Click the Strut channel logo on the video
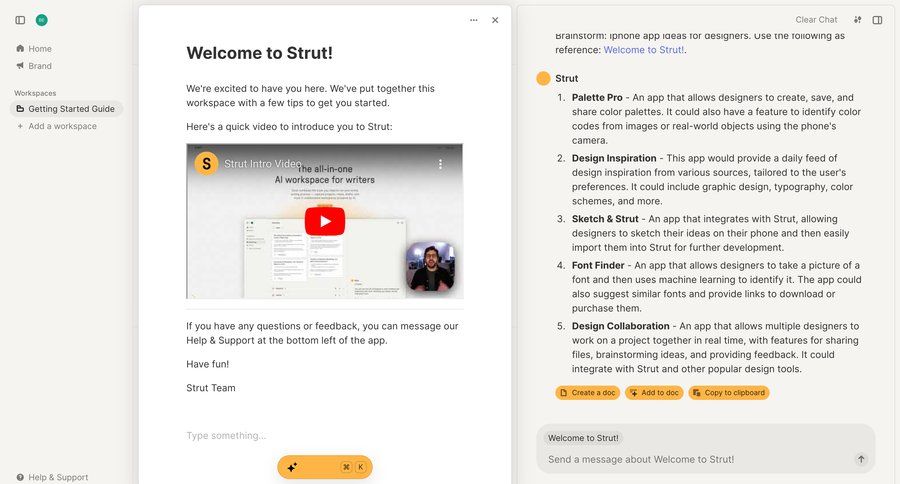Image resolution: width=900 pixels, height=484 pixels. (206, 164)
